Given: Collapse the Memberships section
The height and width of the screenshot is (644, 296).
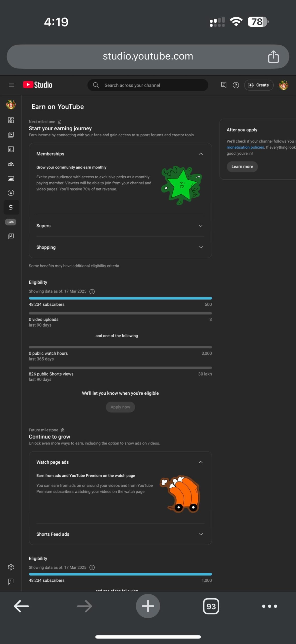Looking at the screenshot, I should click(201, 154).
